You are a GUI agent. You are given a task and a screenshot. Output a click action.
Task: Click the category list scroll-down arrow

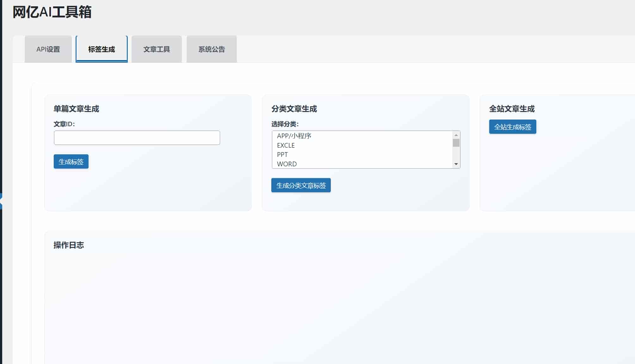pos(456,164)
